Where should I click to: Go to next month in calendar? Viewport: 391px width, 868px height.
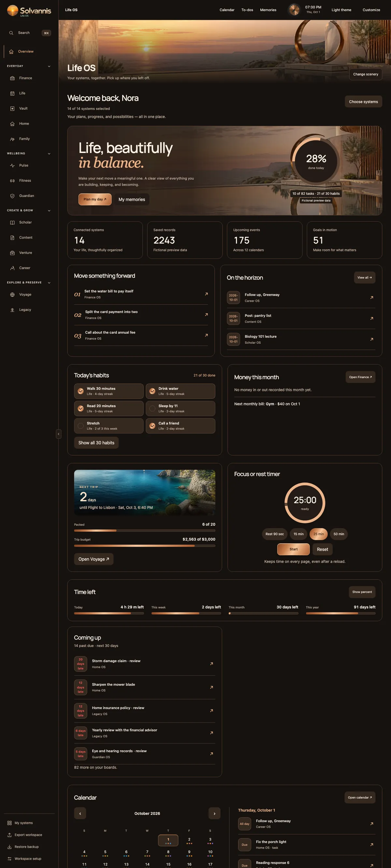pyautogui.click(x=214, y=813)
